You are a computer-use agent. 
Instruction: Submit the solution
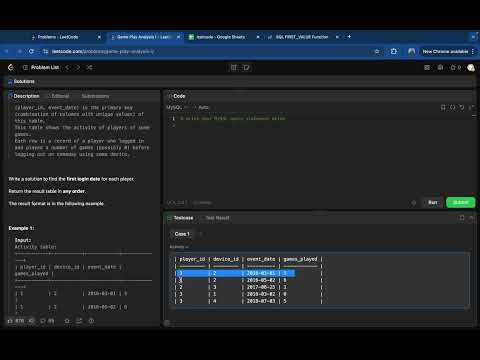(461, 202)
